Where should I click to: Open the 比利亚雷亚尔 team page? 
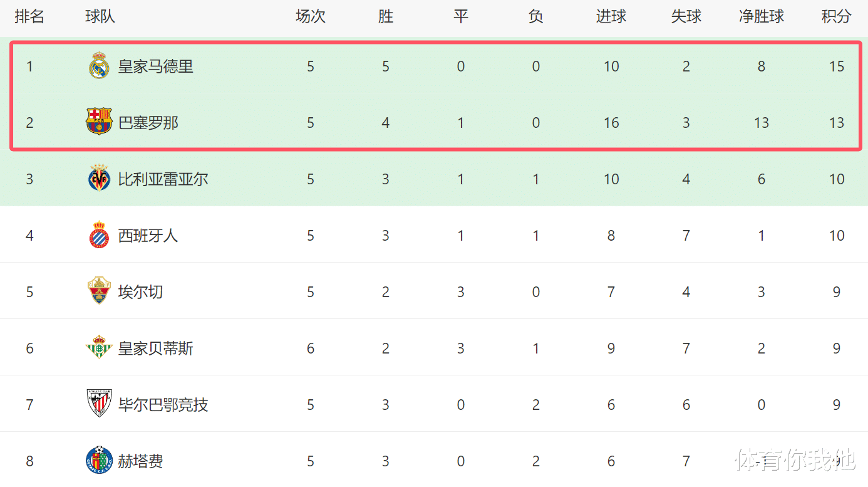[x=163, y=179]
